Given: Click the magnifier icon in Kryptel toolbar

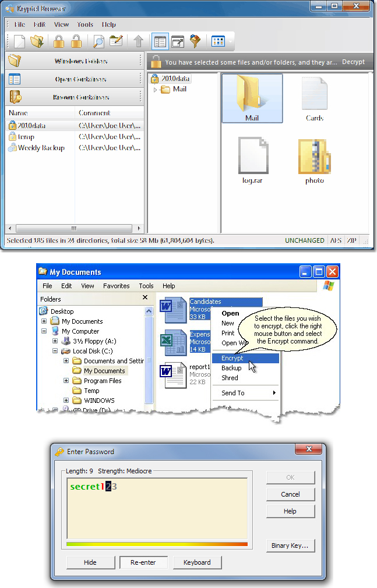Looking at the screenshot, I should click(98, 41).
